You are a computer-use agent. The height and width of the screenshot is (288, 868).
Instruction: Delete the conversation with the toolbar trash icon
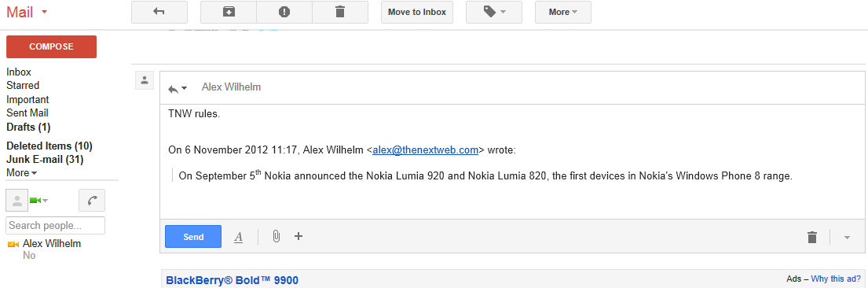[340, 13]
